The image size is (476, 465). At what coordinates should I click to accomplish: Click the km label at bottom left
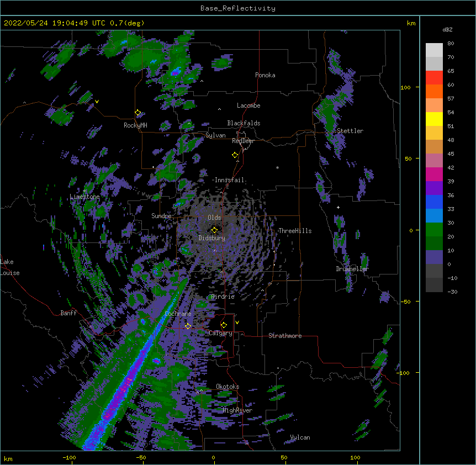point(8,458)
